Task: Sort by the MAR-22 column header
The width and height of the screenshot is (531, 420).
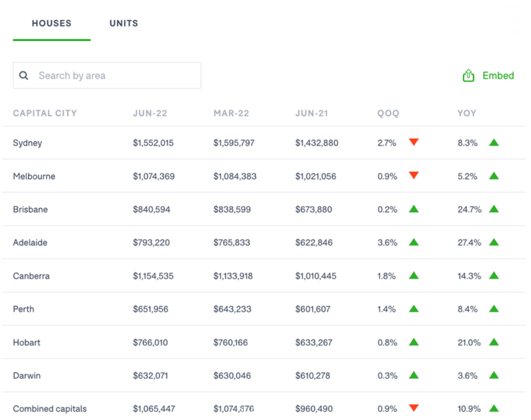Action: click(231, 113)
